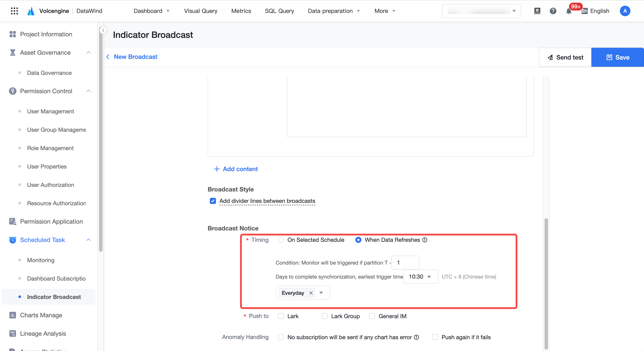Image resolution: width=644 pixels, height=351 pixels.
Task: Expand the Dashboard menu in top navigation
Action: coord(152,11)
